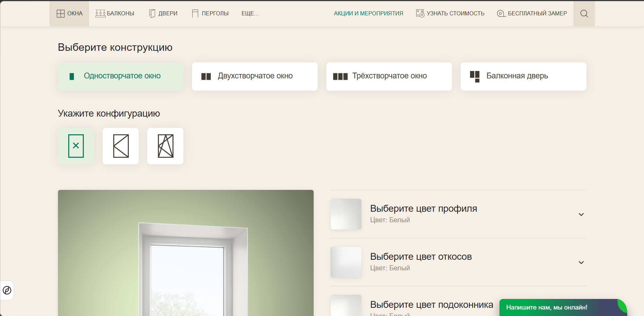Click the balcony railing icon beside БАЛКОНЫ
The image size is (644, 316).
click(100, 14)
